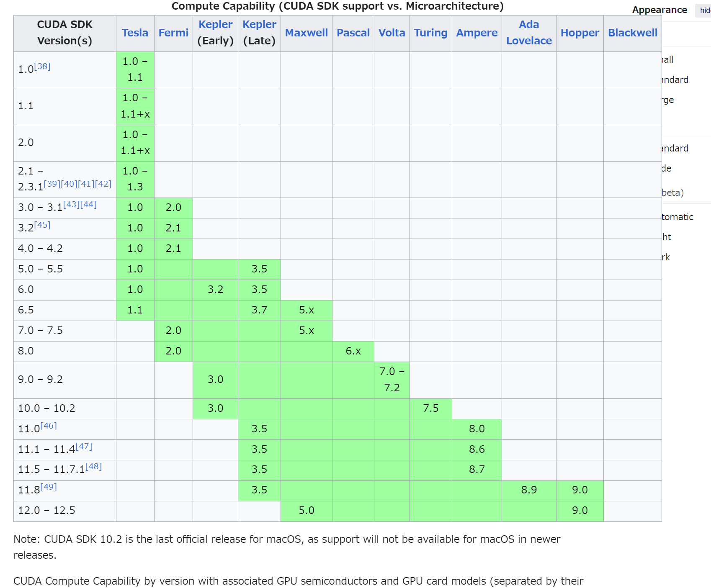Open citation [41] reference
711x588 pixels.
click(86, 184)
